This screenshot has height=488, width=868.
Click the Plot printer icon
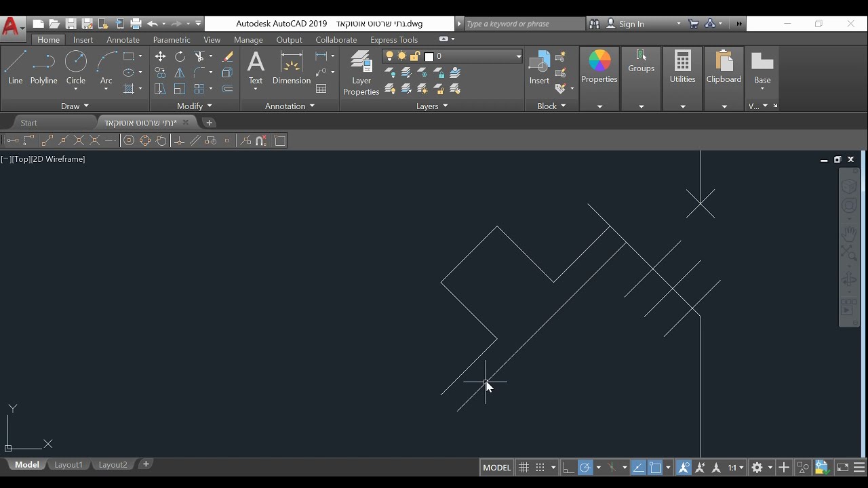(136, 24)
